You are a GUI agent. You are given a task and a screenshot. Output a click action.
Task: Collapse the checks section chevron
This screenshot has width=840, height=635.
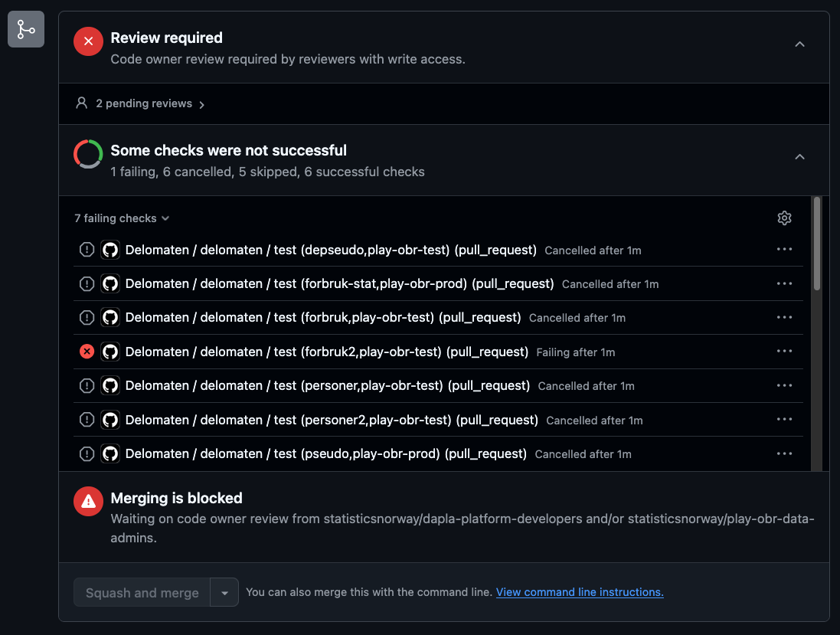[x=800, y=156]
